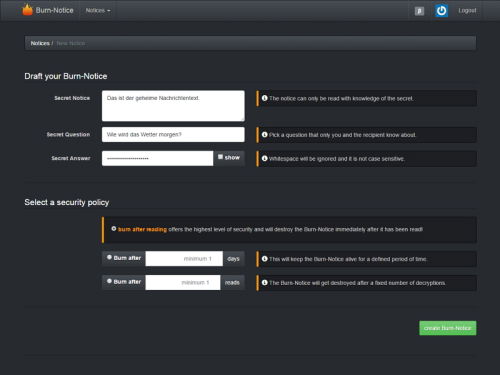500x375 pixels.
Task: Select the burn after reading radio option
Action: 114,229
